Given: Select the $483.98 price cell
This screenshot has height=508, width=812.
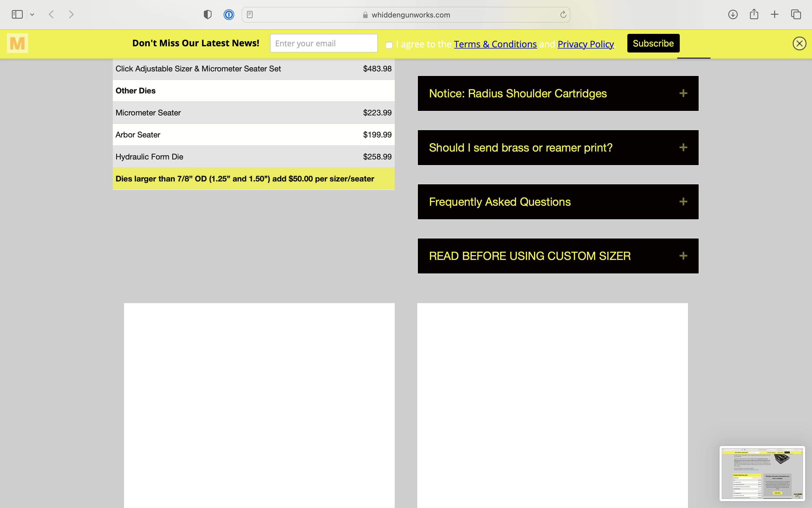Looking at the screenshot, I should tap(377, 69).
